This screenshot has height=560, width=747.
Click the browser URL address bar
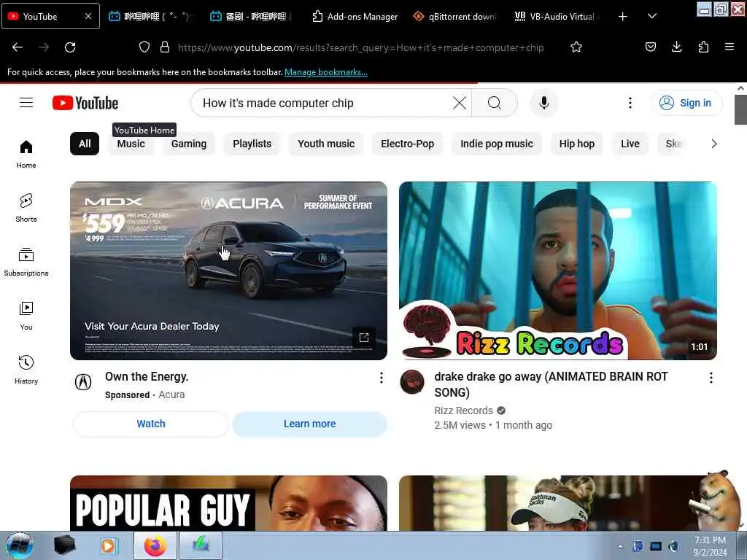(x=360, y=47)
